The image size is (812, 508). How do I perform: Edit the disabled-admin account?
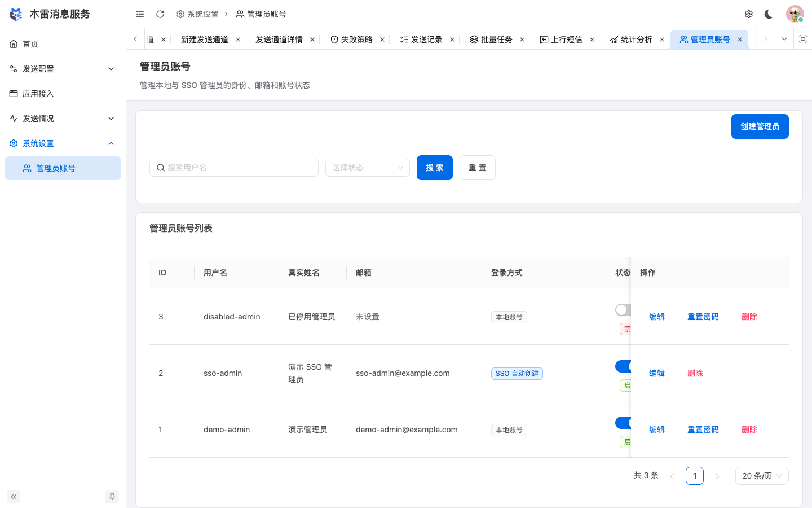[x=657, y=317]
